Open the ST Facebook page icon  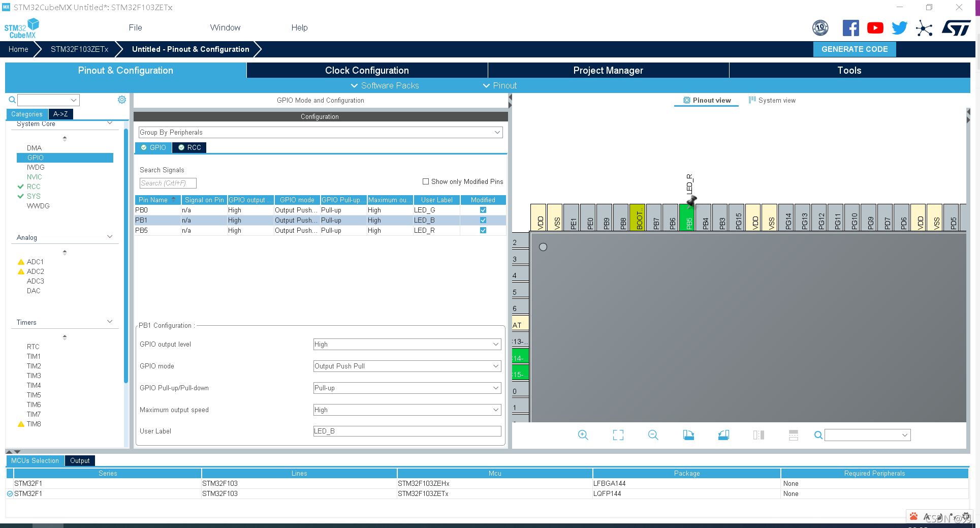(850, 28)
